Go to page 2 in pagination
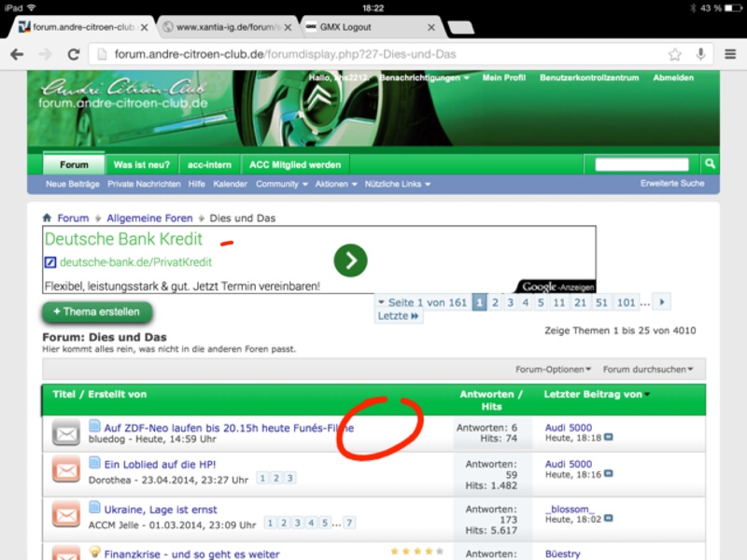This screenshot has width=747, height=560. coord(495,302)
